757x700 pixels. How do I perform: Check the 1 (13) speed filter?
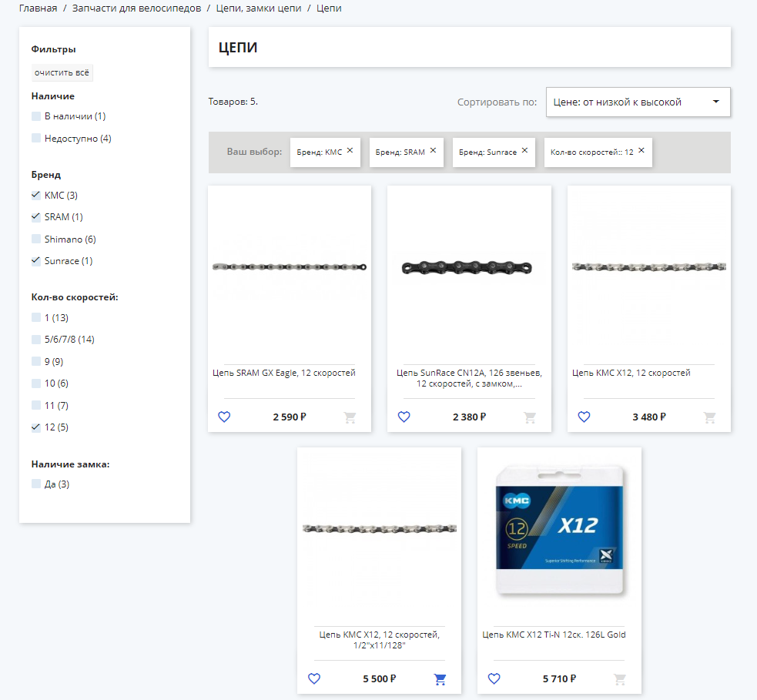pos(35,317)
